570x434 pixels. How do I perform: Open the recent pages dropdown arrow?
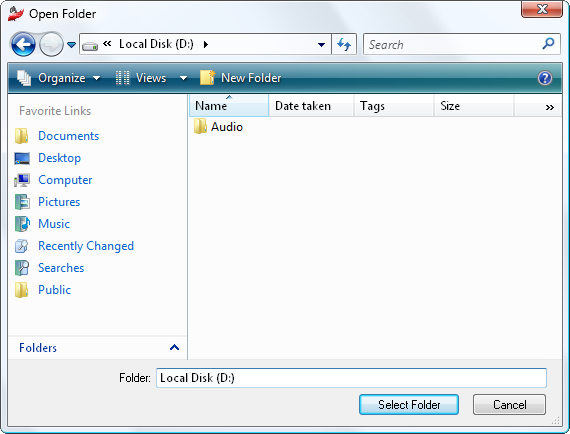point(72,45)
